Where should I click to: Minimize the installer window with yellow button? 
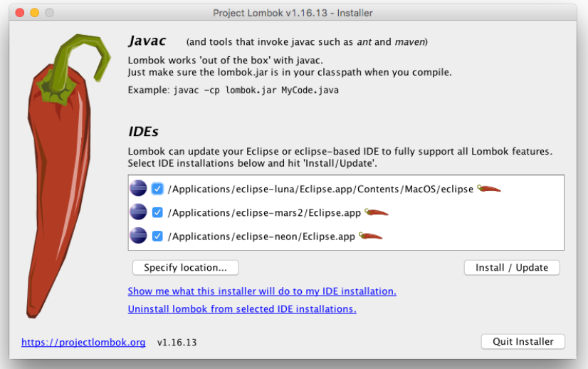point(34,13)
